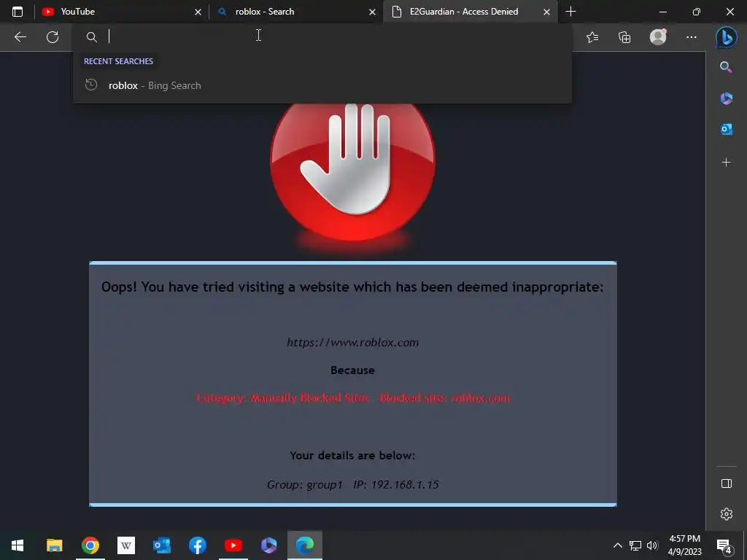The image size is (747, 560).
Task: Open sidebar search tool
Action: coord(726,67)
